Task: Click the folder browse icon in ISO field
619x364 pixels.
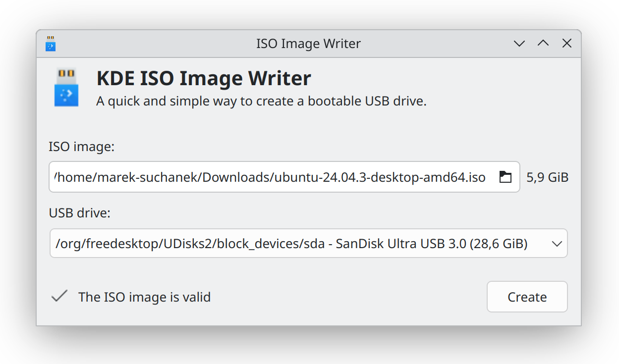Action: (505, 177)
